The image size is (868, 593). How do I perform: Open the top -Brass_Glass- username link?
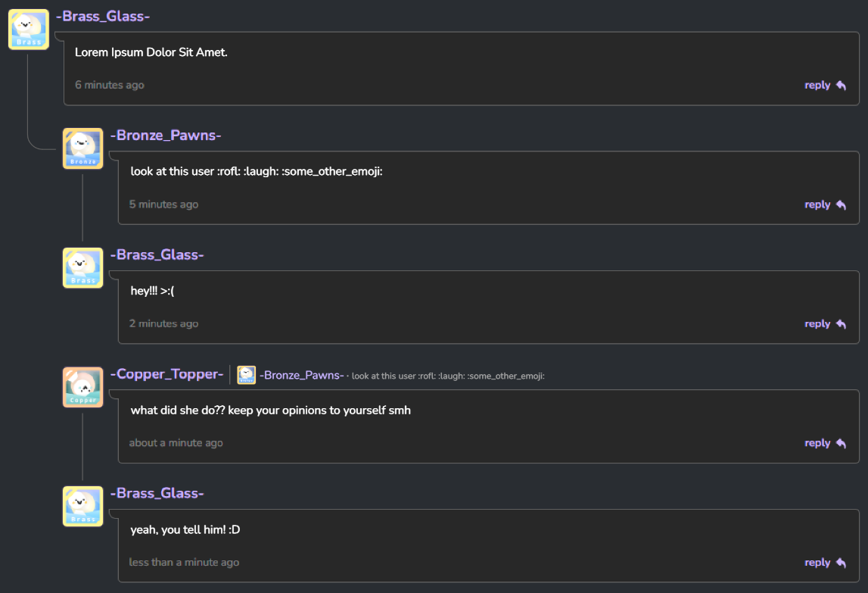pos(103,16)
